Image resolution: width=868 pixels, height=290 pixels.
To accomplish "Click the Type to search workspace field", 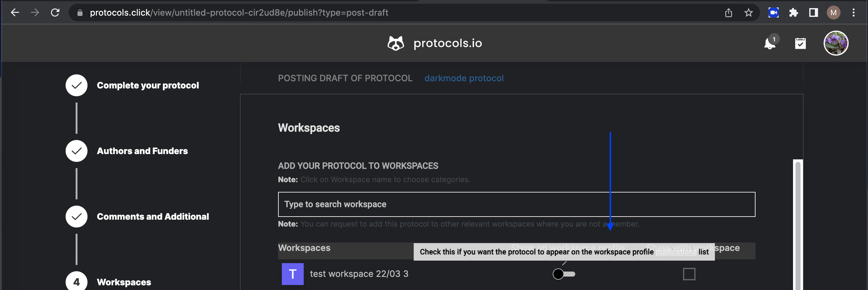I will (516, 204).
